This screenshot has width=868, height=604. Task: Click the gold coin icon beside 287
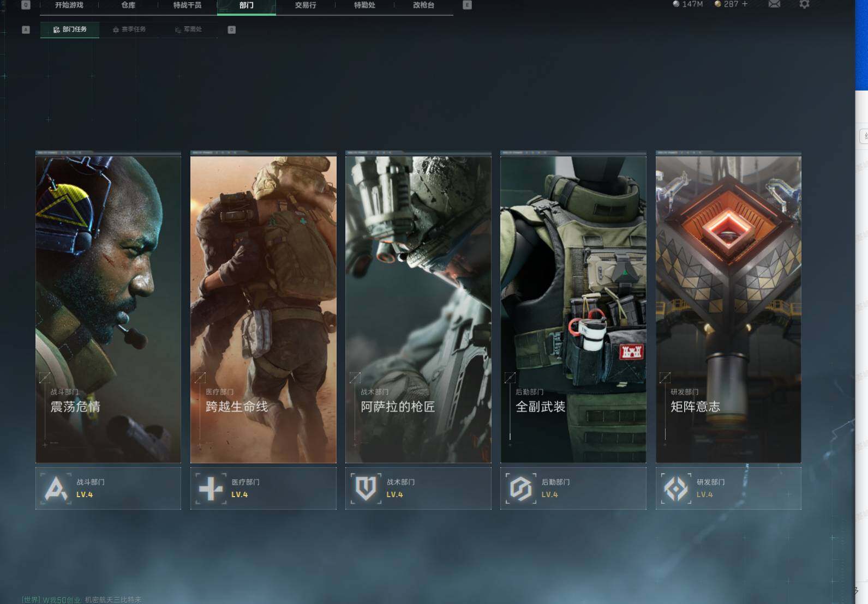718,4
